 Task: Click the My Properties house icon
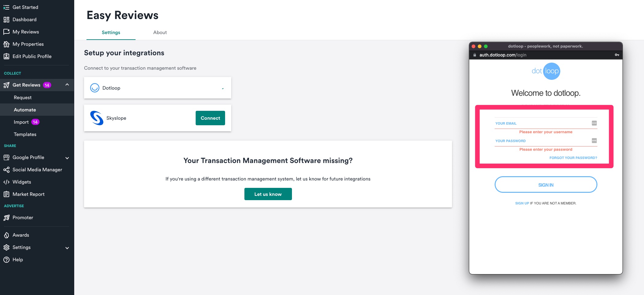click(6, 44)
